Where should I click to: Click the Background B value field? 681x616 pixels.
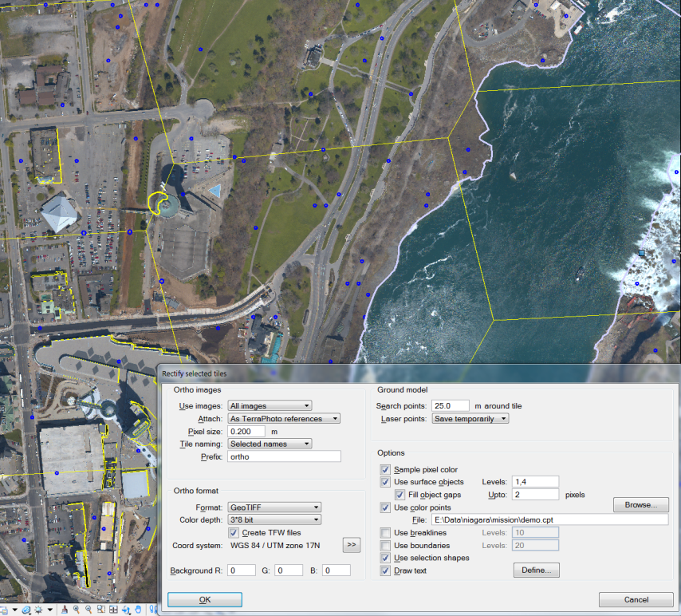point(337,571)
